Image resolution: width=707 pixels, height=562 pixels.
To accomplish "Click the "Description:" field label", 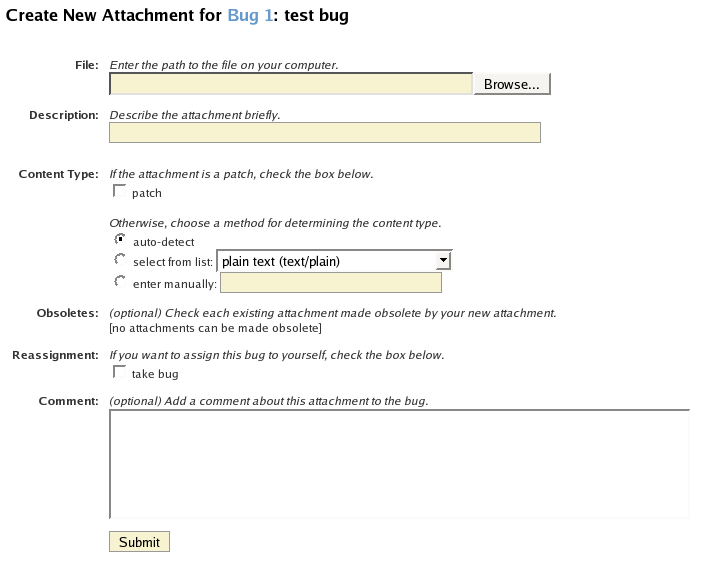I will click(64, 114).
